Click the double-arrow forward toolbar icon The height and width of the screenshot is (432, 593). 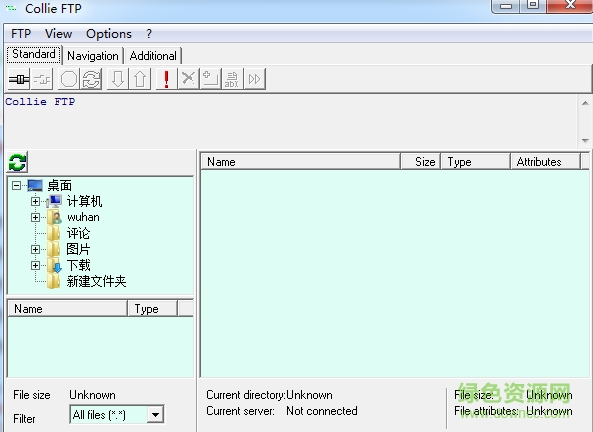[255, 79]
